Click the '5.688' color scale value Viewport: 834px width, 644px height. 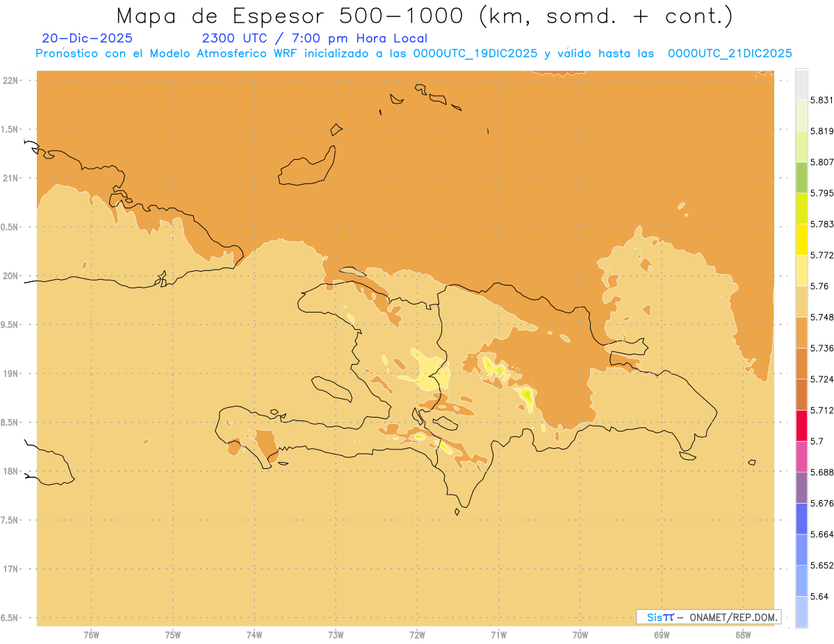[821, 472]
